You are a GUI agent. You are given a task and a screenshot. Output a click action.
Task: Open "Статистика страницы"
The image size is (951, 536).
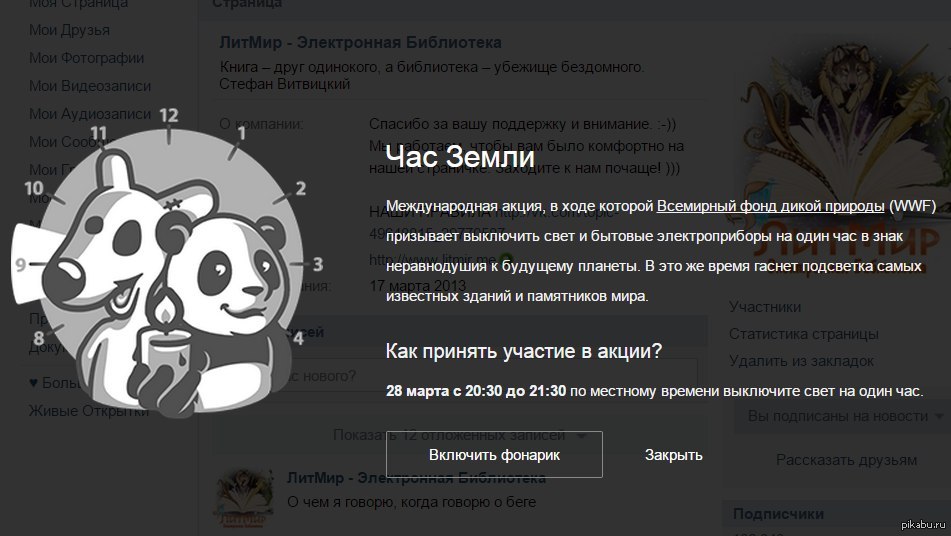[803, 334]
